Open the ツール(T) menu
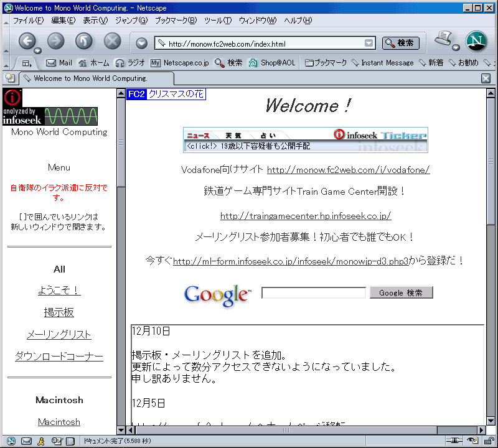The image size is (498, 448). [x=218, y=21]
